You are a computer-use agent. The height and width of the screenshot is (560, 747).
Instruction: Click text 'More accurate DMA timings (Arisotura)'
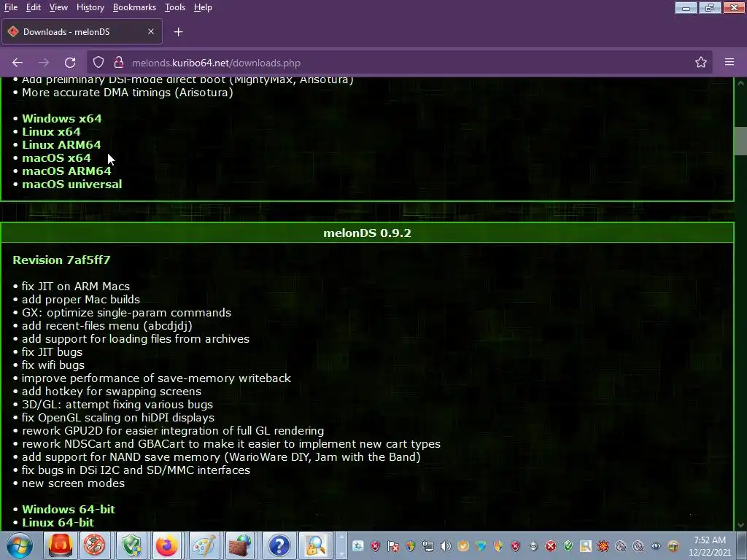click(128, 93)
